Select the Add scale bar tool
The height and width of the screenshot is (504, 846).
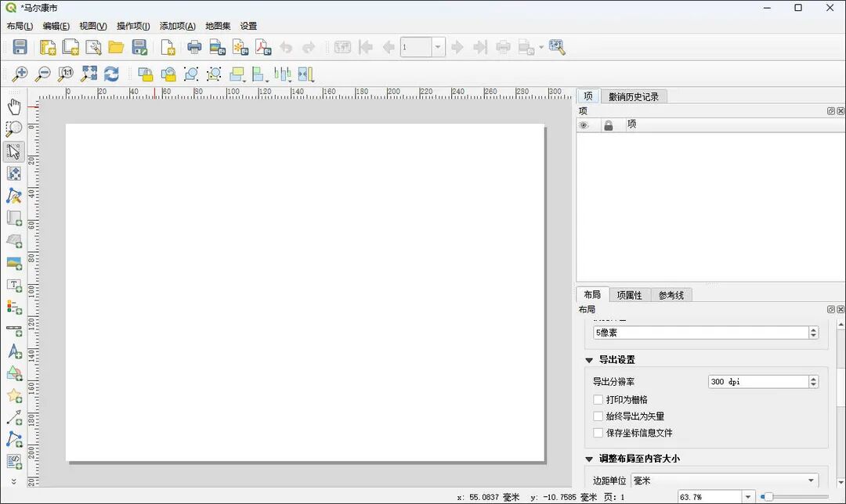(14, 330)
